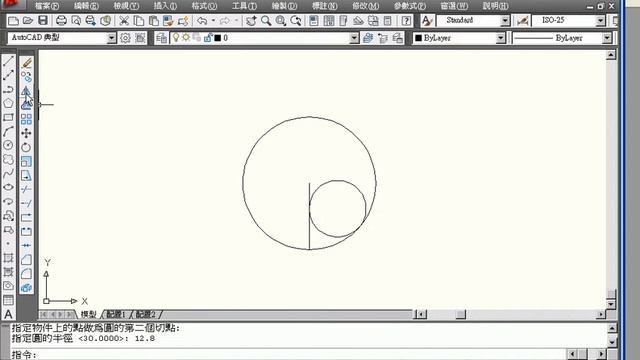Image resolution: width=640 pixels, height=360 pixels.
Task: Click the Erase modify tool
Action: (x=27, y=63)
